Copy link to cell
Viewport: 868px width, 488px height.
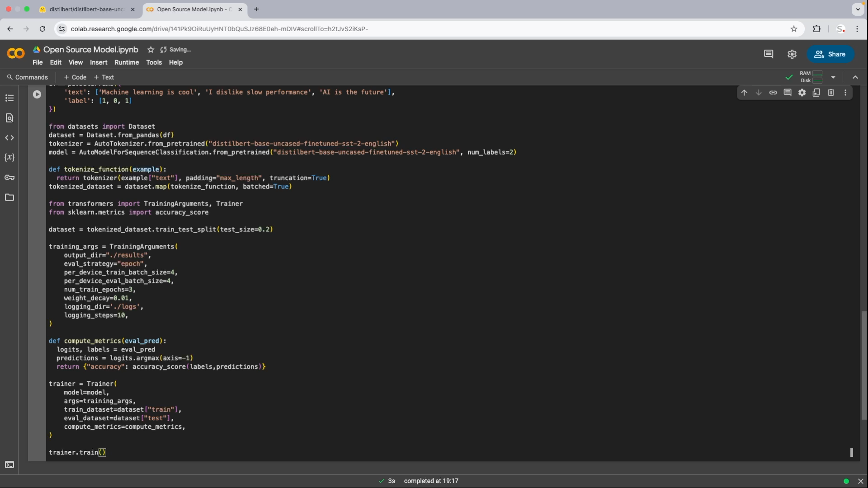[x=773, y=93]
